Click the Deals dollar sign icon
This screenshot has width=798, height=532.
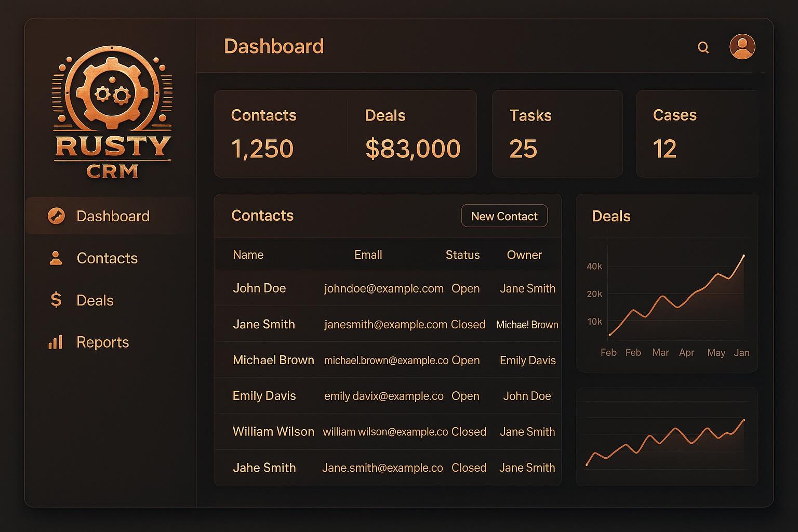[56, 300]
